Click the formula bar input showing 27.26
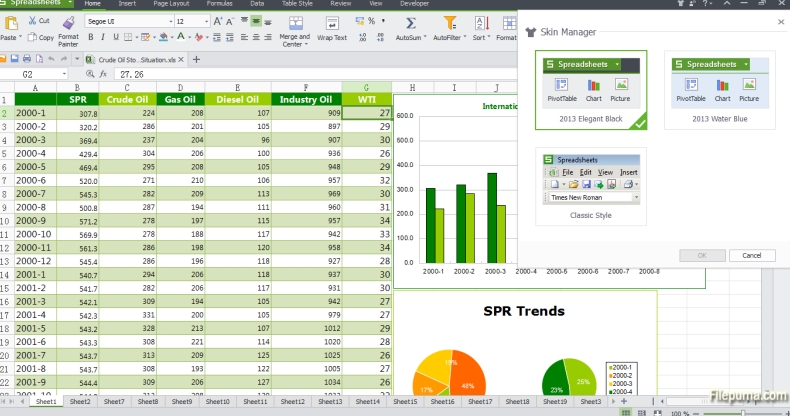This screenshot has width=790, height=416. click(300, 74)
